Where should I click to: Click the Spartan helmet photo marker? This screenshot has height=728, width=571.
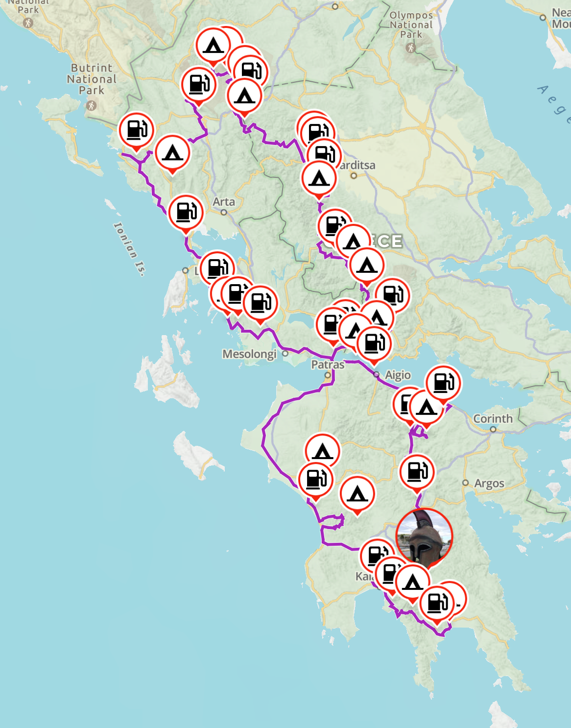424,536
